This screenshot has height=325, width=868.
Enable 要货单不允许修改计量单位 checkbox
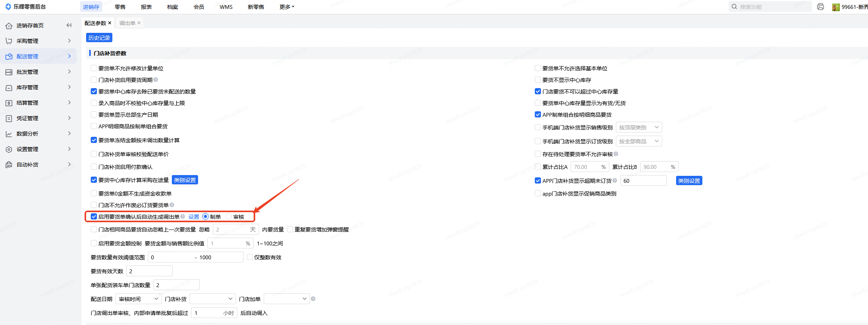pyautogui.click(x=94, y=68)
